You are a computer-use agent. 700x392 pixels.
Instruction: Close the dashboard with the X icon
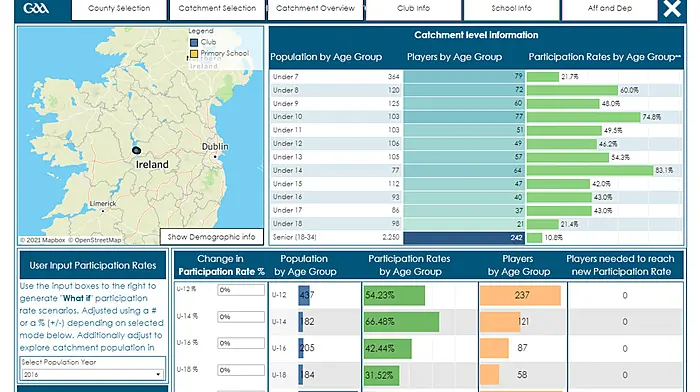pyautogui.click(x=672, y=8)
